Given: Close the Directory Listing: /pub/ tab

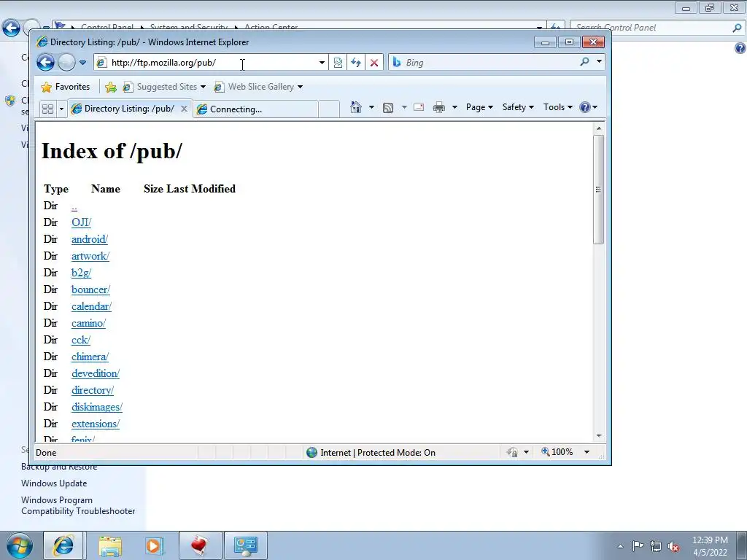Looking at the screenshot, I should pyautogui.click(x=184, y=109).
